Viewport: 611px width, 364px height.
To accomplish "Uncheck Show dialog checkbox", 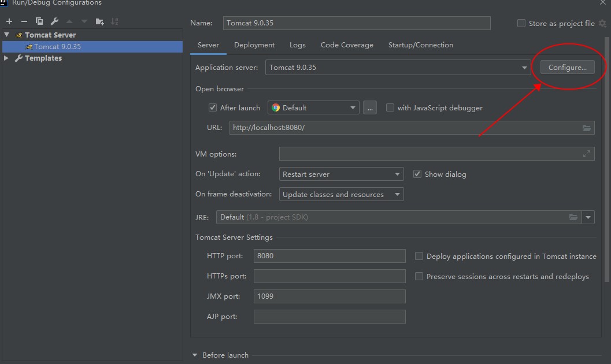I will tap(417, 174).
